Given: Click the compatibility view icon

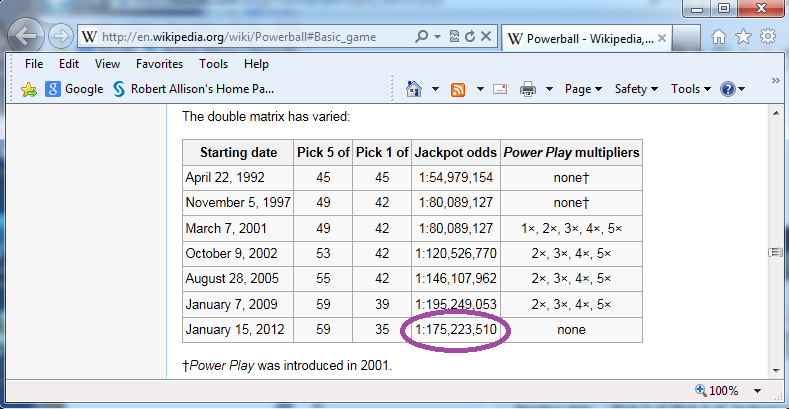Looking at the screenshot, I should (x=454, y=36).
